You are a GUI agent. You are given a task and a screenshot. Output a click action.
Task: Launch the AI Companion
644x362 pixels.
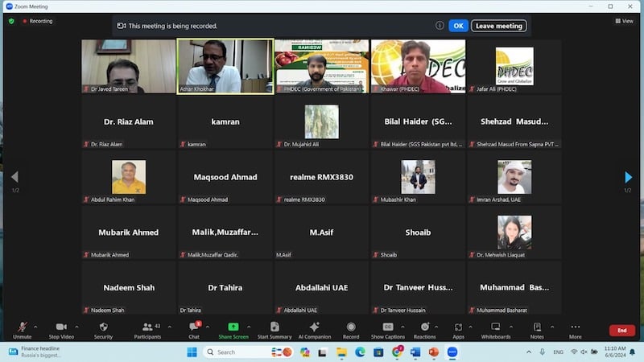314,329
